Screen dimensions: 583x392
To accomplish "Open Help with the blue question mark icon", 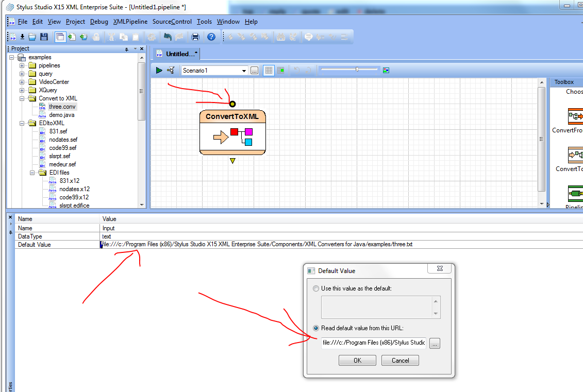I will tap(211, 37).
